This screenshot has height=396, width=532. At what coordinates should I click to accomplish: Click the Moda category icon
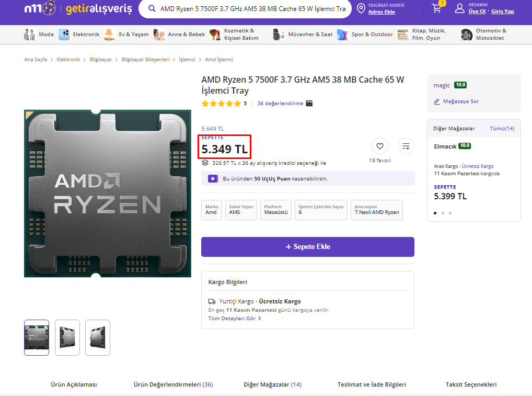click(29, 35)
